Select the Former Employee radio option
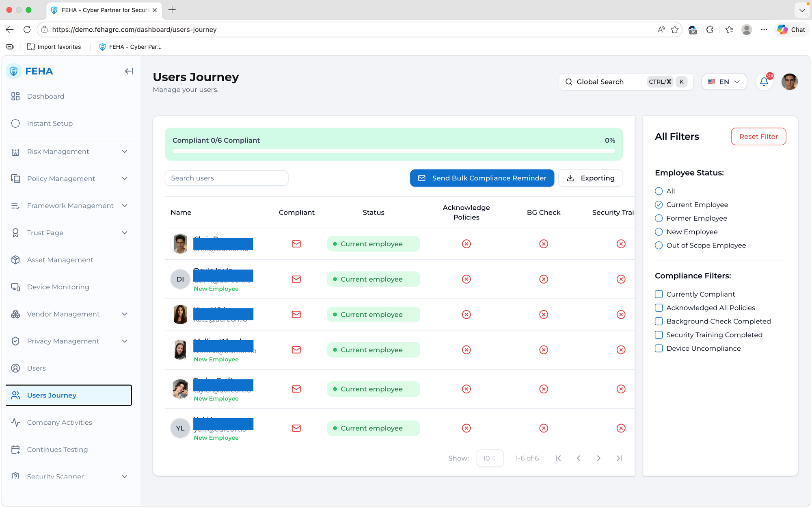The image size is (812, 508). (x=659, y=218)
